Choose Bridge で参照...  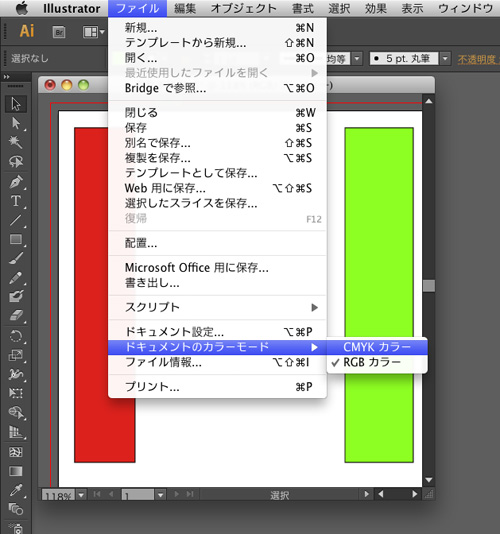click(x=217, y=88)
